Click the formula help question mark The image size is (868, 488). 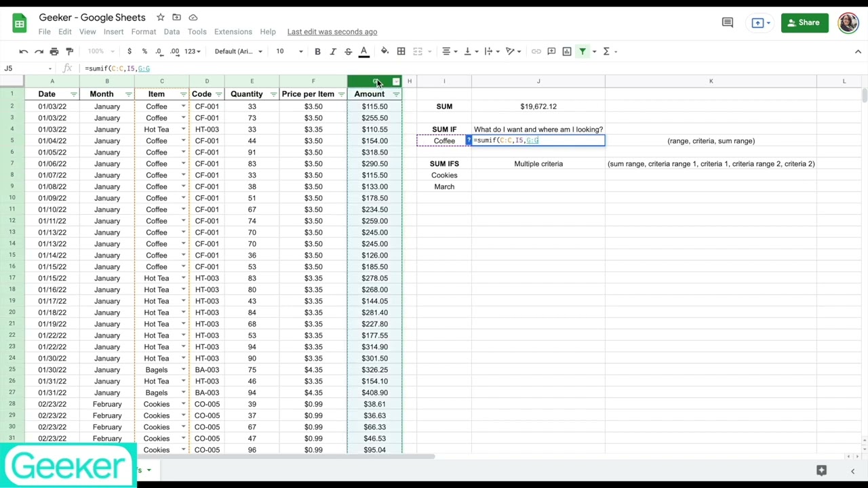(469, 140)
